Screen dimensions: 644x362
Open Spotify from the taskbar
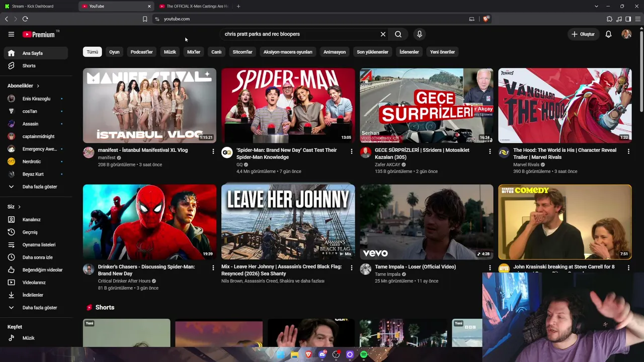click(364, 355)
